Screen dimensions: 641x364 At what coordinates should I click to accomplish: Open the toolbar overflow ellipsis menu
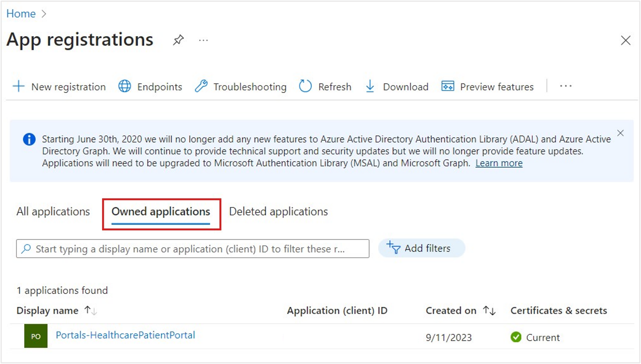tap(566, 86)
